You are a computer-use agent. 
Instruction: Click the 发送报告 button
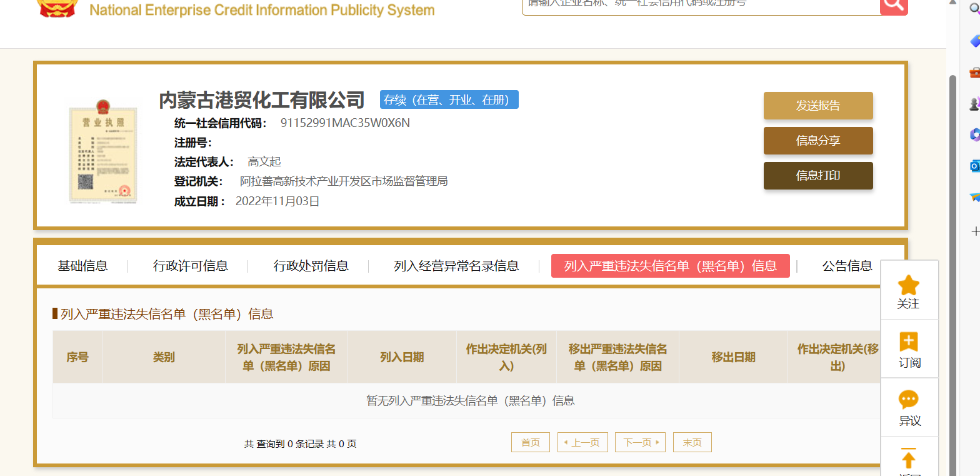click(818, 106)
